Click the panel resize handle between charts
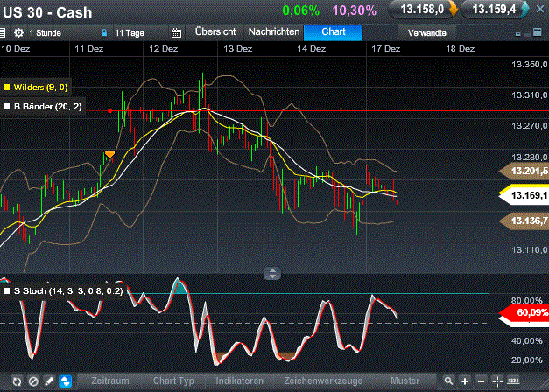The height and width of the screenshot is (392, 549). (x=273, y=272)
